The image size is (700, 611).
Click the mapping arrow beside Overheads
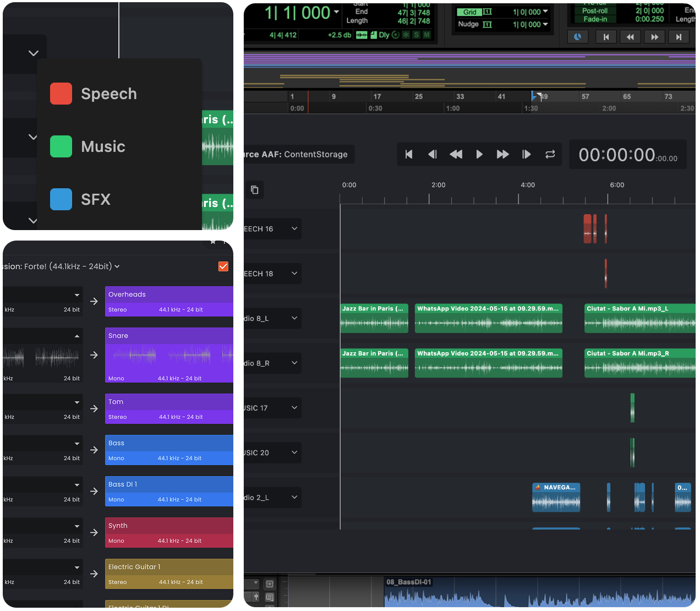coord(94,301)
